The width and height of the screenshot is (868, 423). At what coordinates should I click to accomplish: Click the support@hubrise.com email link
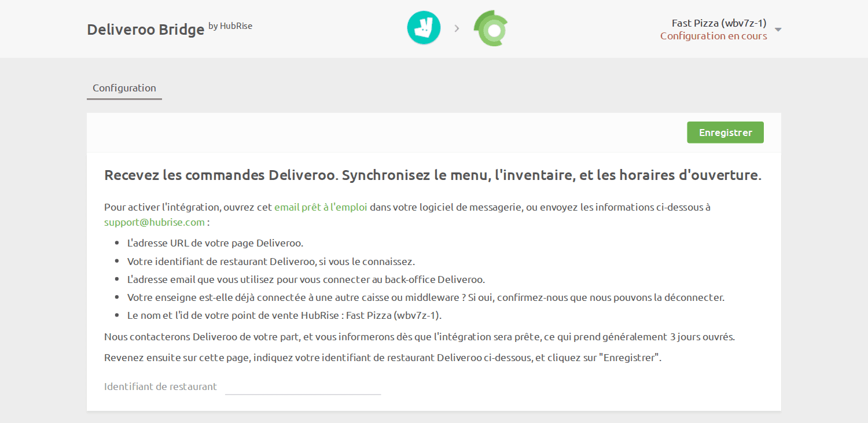pos(155,222)
